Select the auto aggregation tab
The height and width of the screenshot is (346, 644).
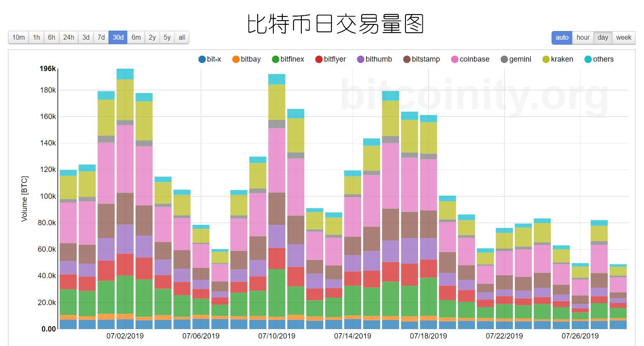(561, 37)
